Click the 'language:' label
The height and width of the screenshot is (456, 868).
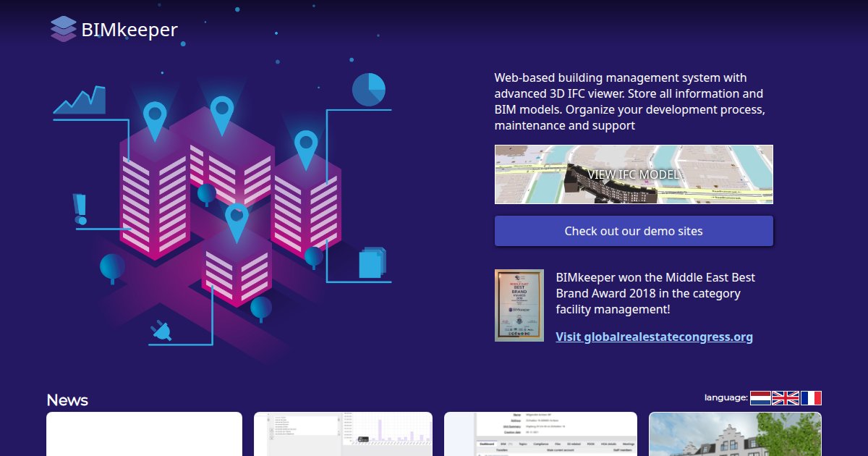(726, 397)
